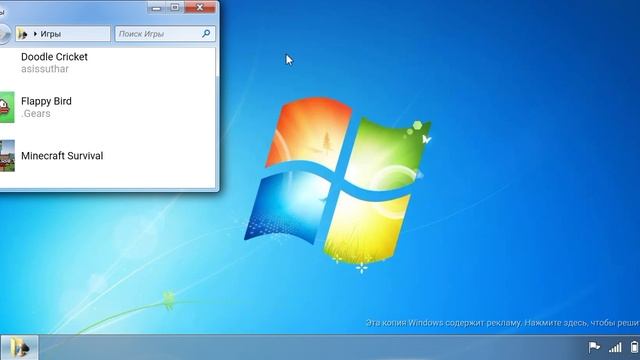Screen dimensions: 640x360
Task: Select the Flappy Bird title
Action: [x=46, y=101]
